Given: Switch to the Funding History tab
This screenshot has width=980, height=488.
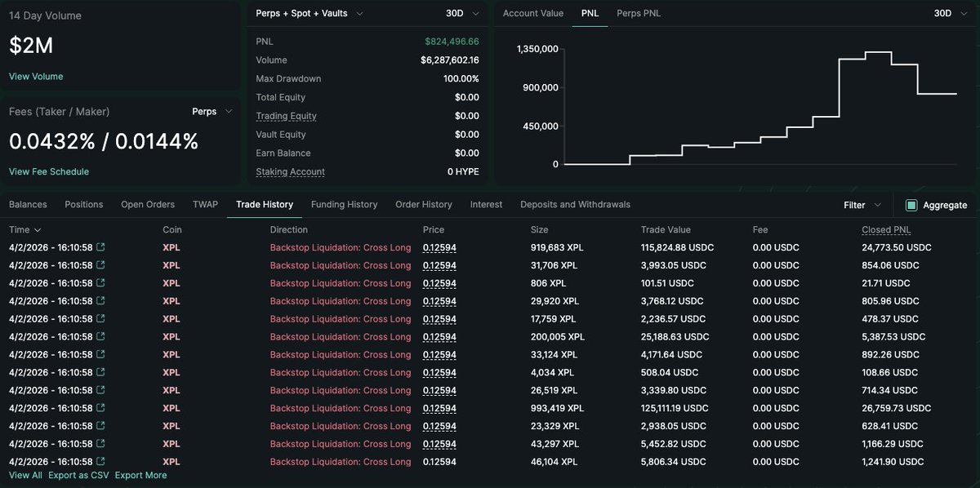Looking at the screenshot, I should click(344, 205).
